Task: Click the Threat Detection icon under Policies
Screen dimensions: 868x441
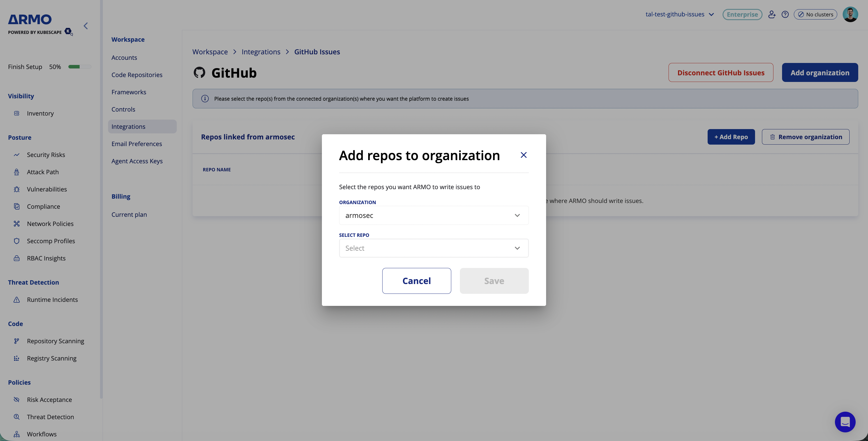Action: click(x=16, y=417)
